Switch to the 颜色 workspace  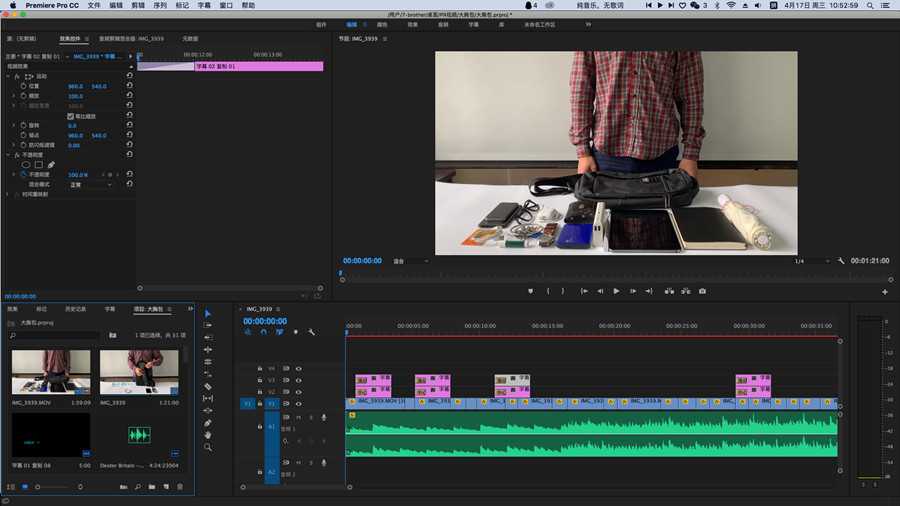coord(381,24)
